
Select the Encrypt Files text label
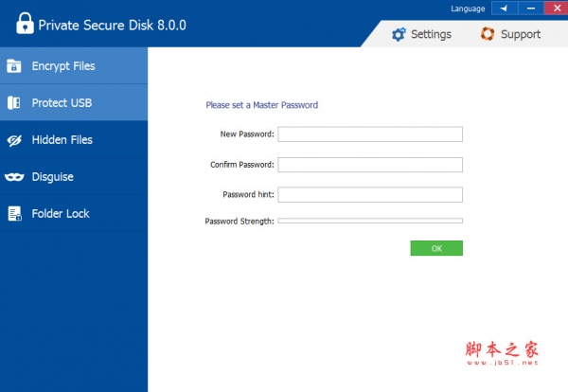pyautogui.click(x=63, y=66)
